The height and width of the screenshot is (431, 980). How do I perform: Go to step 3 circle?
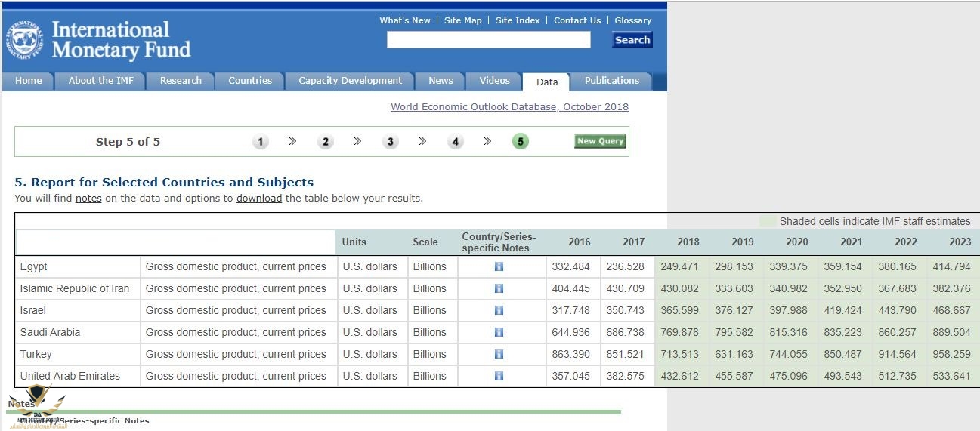pos(391,142)
